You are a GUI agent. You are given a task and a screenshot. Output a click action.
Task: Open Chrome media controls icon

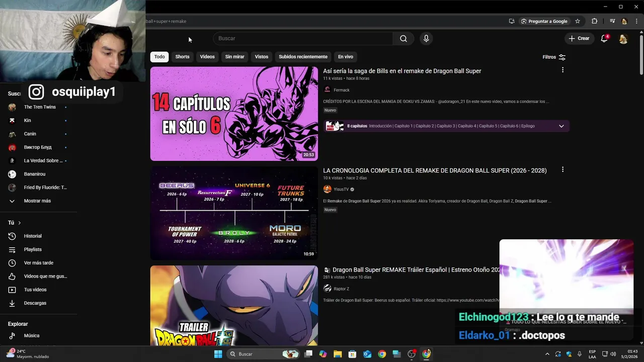612,21
